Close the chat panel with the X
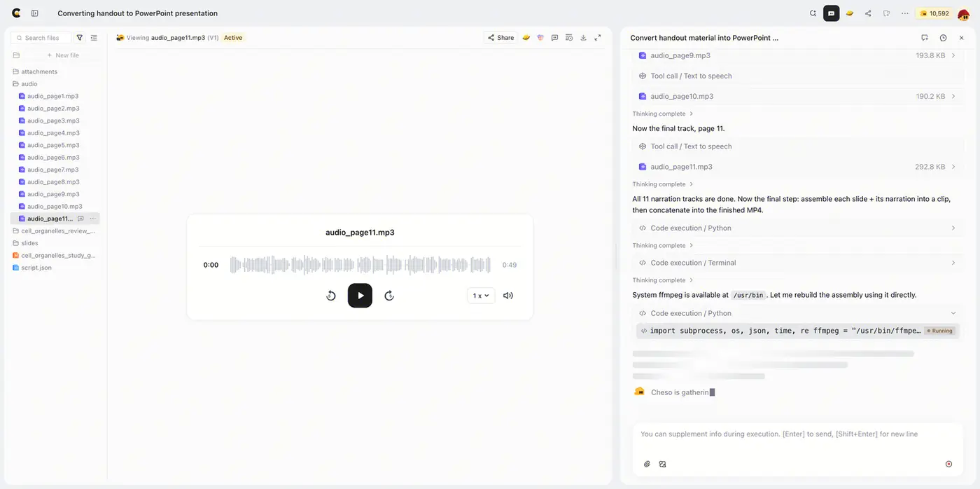980x489 pixels. tap(962, 38)
